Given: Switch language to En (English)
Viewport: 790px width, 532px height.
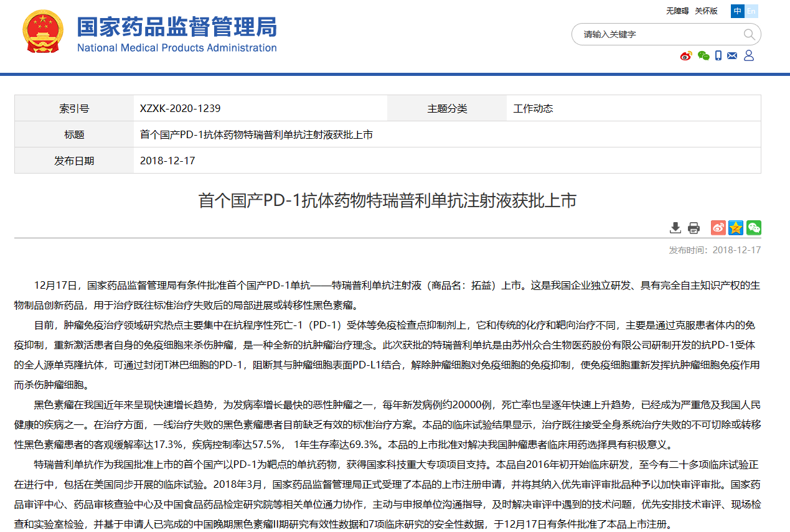Looking at the screenshot, I should coord(751,11).
